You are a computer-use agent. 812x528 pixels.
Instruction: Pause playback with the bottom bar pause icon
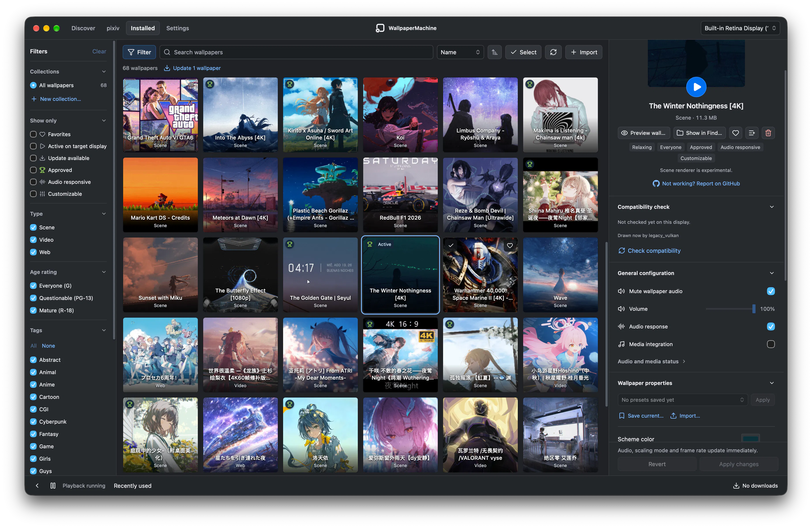pyautogui.click(x=53, y=485)
